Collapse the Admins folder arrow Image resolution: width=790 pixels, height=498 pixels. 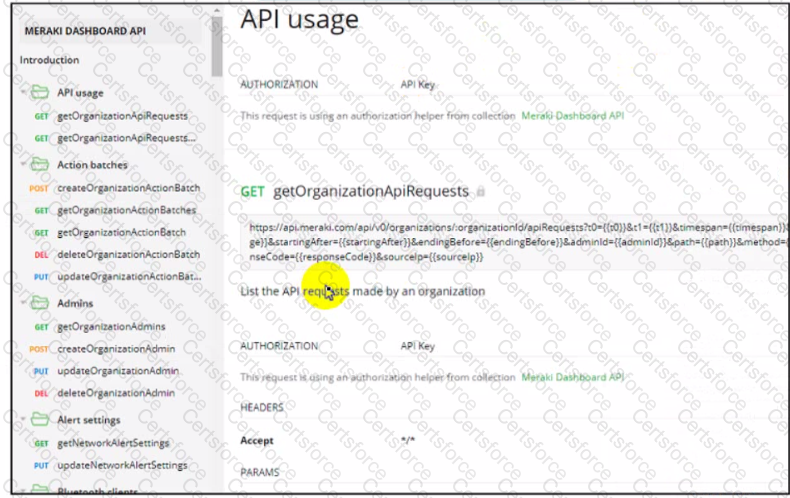[24, 302]
